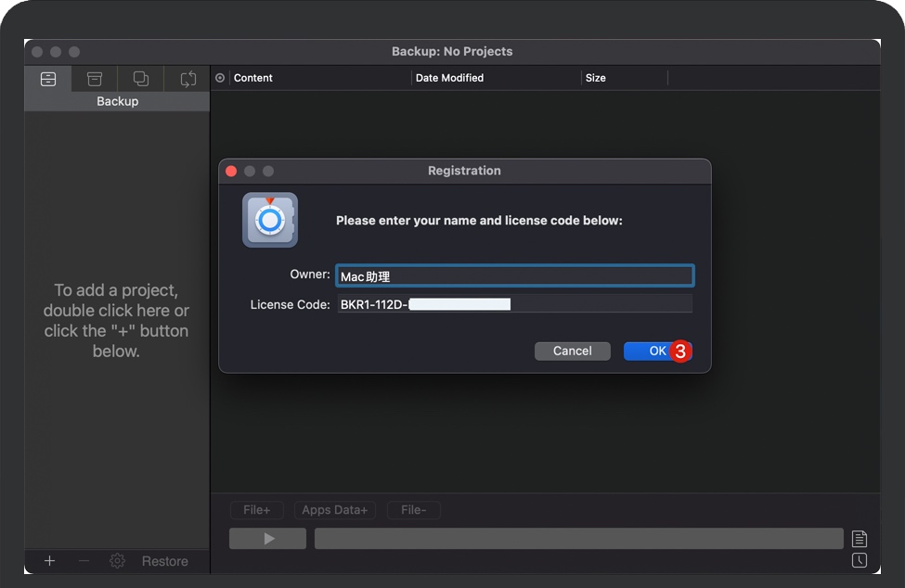Select the Date Modified column header
Viewport: 905px width, 588px height.
449,78
